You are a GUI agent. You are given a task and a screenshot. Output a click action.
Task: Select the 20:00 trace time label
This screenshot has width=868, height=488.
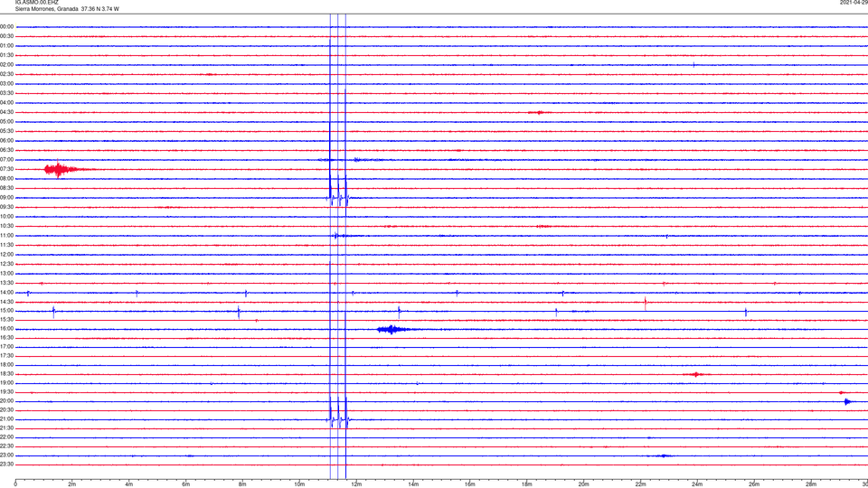tap(6, 401)
